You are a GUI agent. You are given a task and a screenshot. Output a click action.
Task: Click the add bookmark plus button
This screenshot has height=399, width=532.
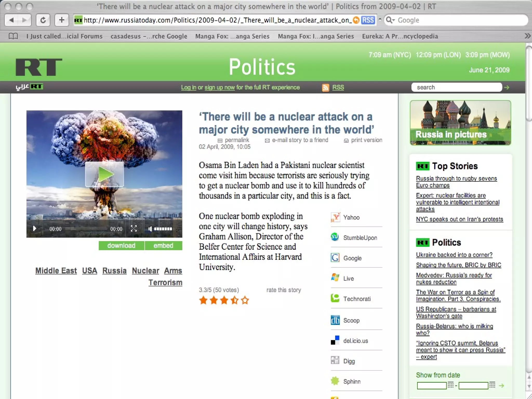[62, 20]
